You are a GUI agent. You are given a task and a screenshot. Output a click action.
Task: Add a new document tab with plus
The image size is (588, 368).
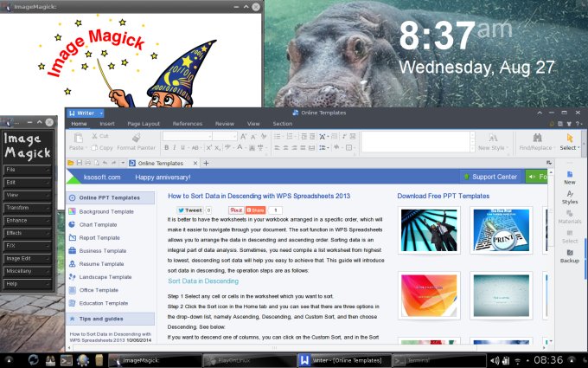point(206,163)
